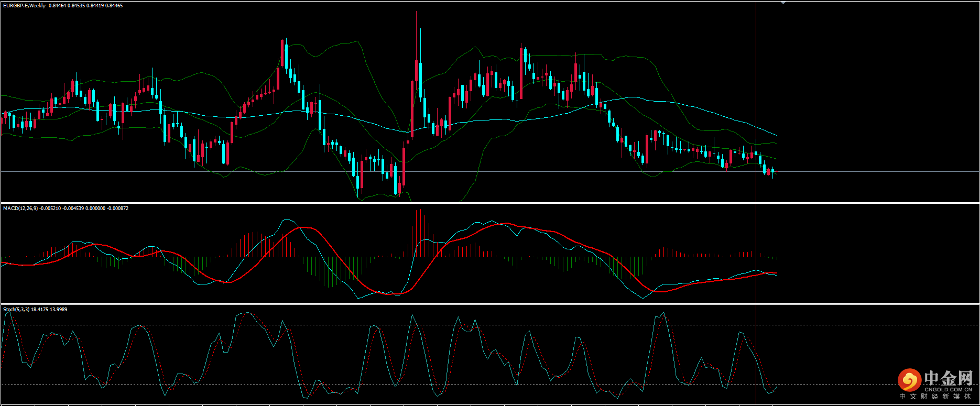Click the 中金网 gray title text
Image resolution: width=980 pixels, height=406 pixels.
click(x=948, y=378)
